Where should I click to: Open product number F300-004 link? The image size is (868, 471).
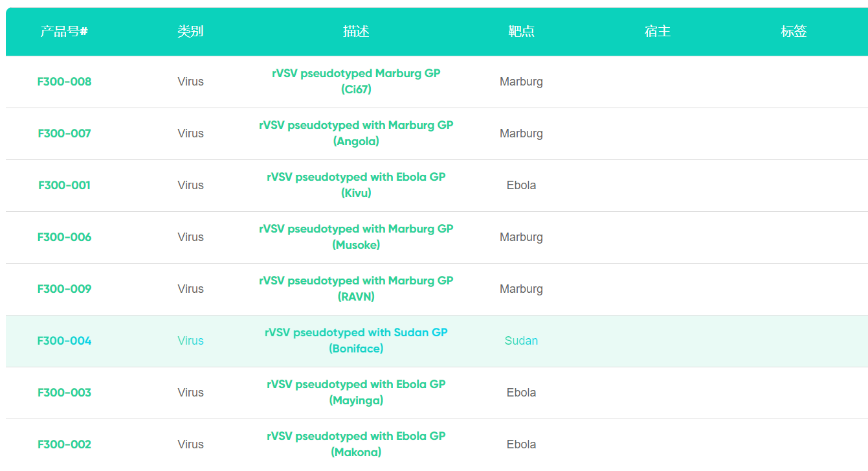coord(64,341)
